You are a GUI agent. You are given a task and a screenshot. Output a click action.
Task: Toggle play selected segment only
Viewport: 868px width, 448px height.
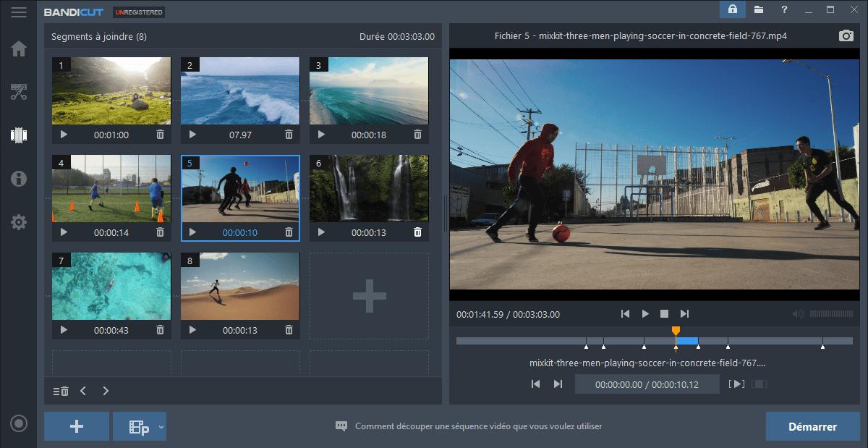tap(736, 384)
